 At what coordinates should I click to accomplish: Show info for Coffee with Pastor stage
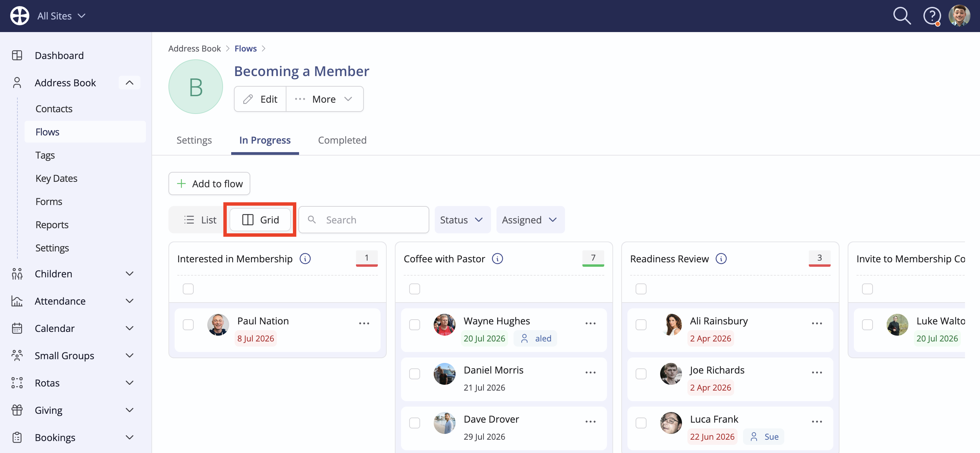click(497, 259)
